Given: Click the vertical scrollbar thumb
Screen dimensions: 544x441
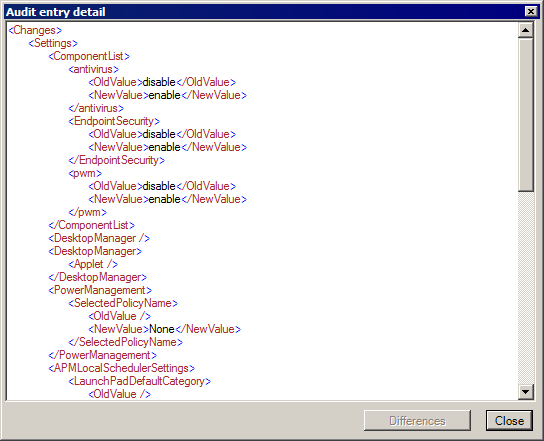Looking at the screenshot, I should [526, 115].
